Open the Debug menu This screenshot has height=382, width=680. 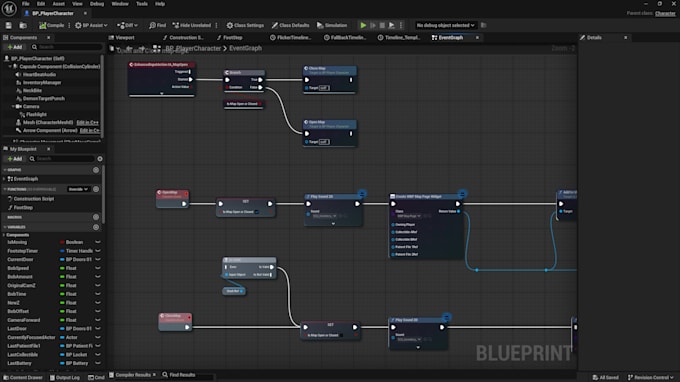pos(97,4)
